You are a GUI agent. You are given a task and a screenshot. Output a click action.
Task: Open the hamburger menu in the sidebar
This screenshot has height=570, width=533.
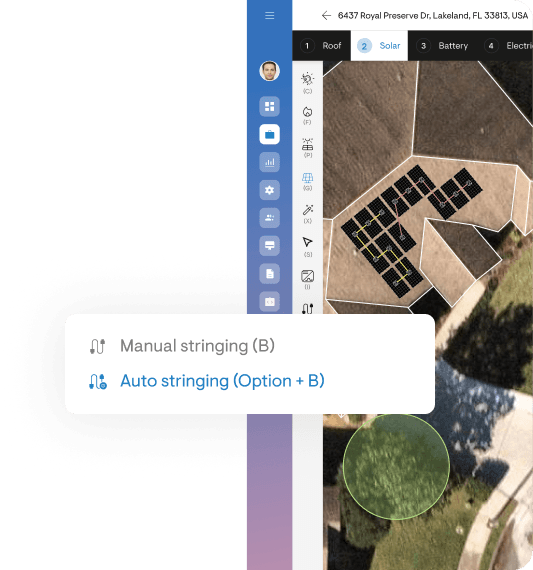(269, 15)
